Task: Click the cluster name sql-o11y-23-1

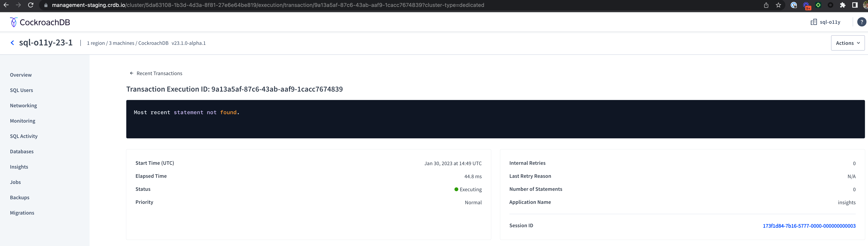Action: [x=46, y=43]
